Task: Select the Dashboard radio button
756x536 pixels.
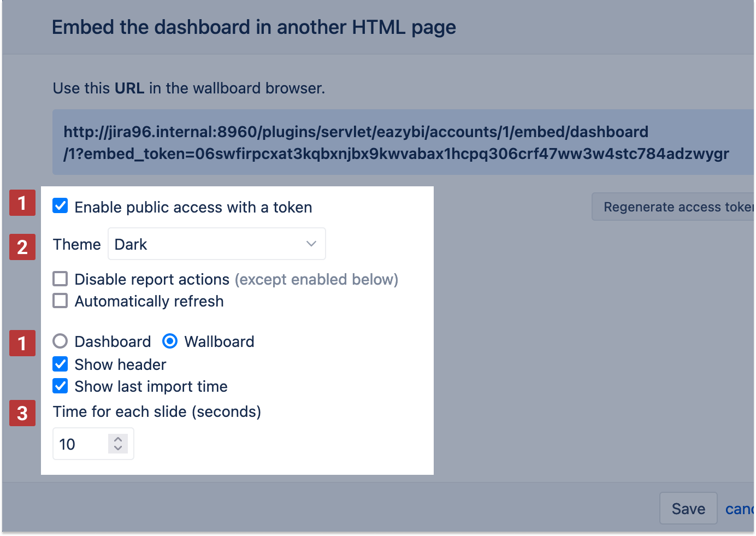Action: click(x=60, y=341)
